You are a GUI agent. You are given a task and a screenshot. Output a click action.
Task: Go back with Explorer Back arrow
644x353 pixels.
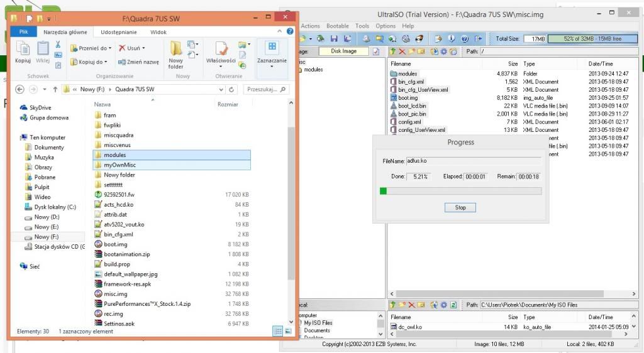19,89
